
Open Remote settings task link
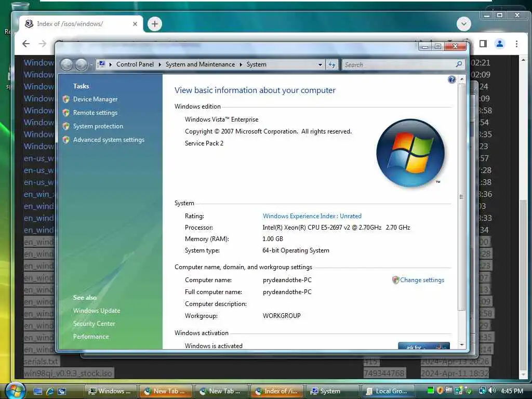click(x=95, y=113)
